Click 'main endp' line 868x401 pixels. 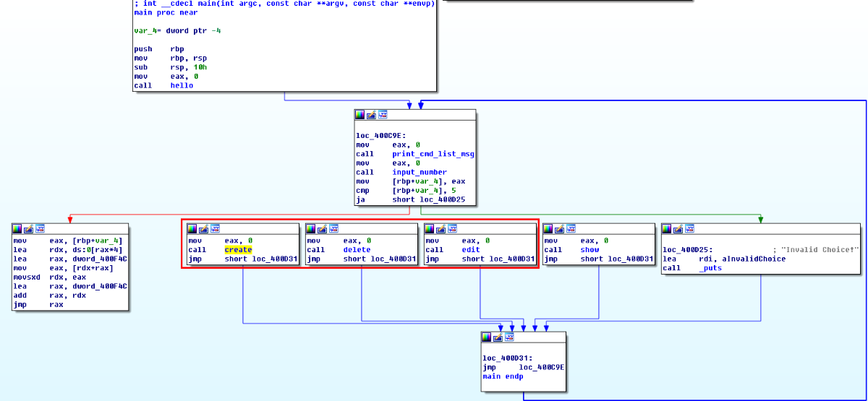[x=502, y=376]
